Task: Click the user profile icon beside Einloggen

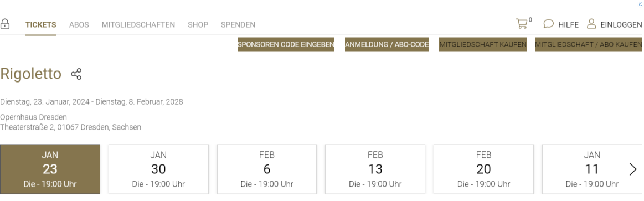Action: point(591,24)
